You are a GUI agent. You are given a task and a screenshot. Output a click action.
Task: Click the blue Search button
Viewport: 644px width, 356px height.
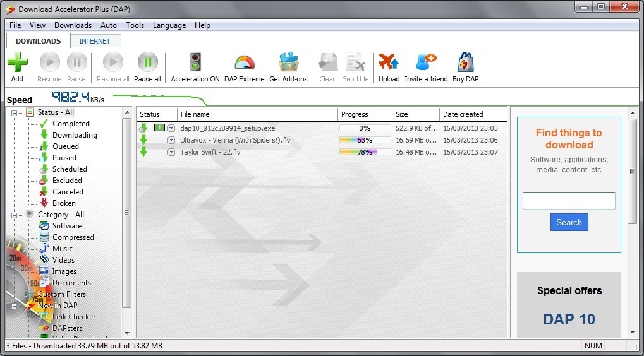pos(569,222)
